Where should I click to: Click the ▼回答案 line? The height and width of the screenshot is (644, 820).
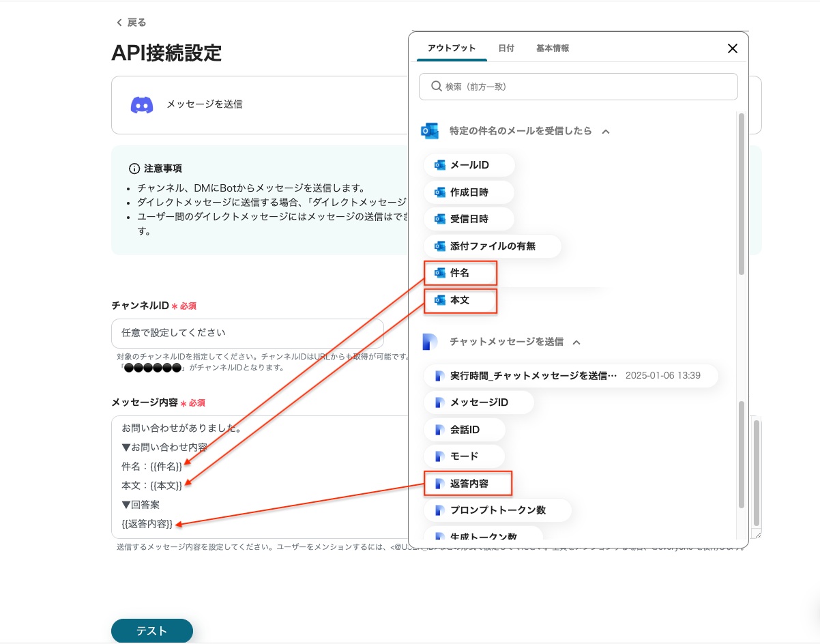tap(141, 505)
